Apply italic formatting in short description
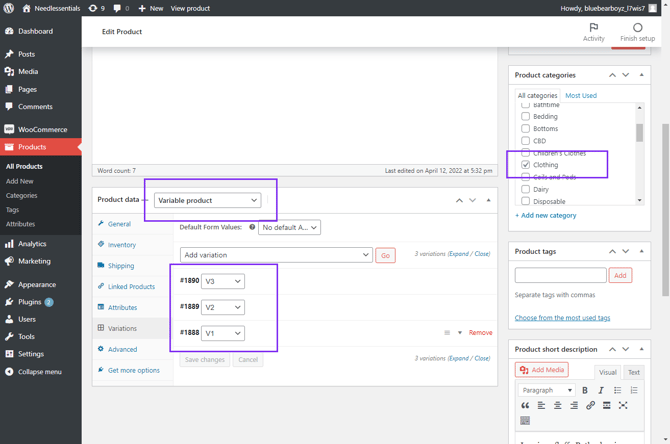Image resolution: width=670 pixels, height=444 pixels. pyautogui.click(x=601, y=390)
